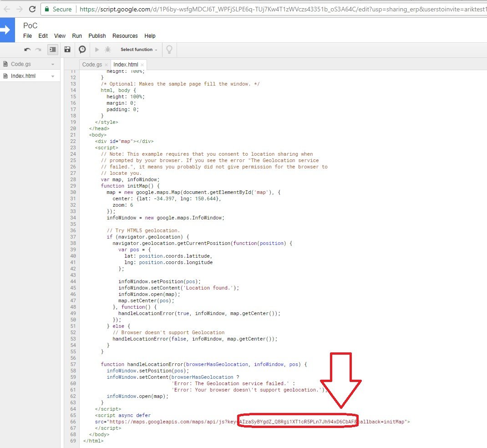Click the '// Try HTML5 geolocation.' comment
The height and width of the screenshot is (448, 487).
pos(143,230)
